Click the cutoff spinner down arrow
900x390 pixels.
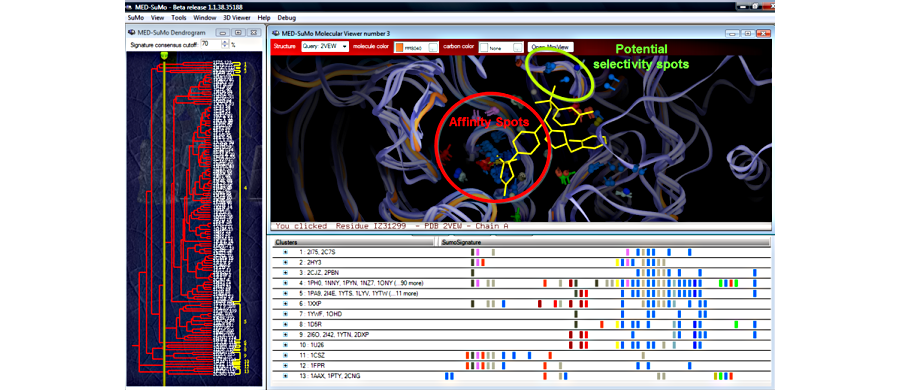[225, 47]
